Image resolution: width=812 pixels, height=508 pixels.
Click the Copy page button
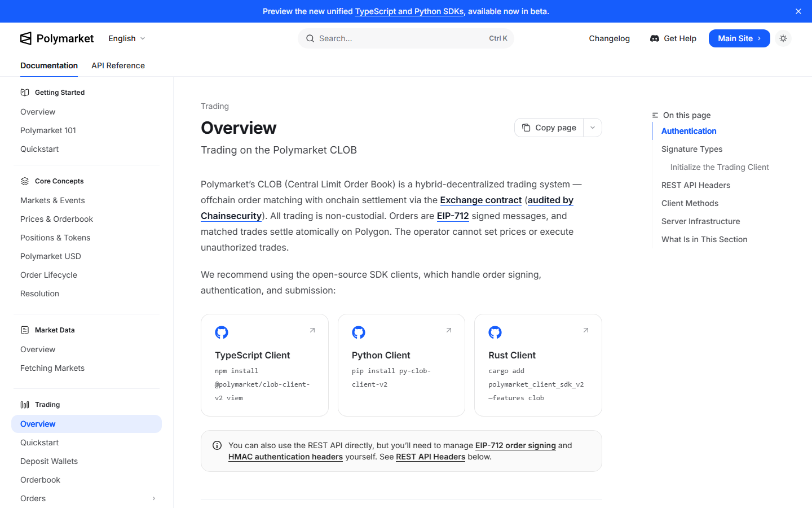[x=549, y=128]
